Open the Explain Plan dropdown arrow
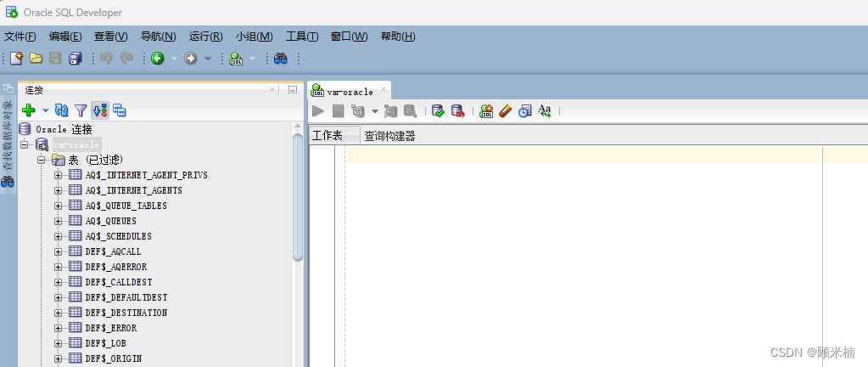The height and width of the screenshot is (367, 868). pyautogui.click(x=374, y=111)
